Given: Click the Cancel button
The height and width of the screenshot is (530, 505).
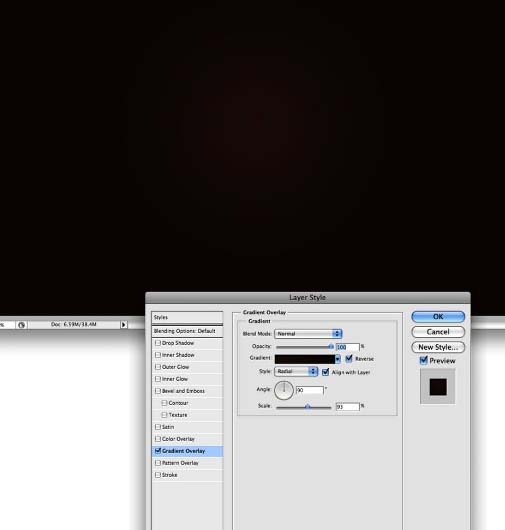Looking at the screenshot, I should [x=438, y=332].
